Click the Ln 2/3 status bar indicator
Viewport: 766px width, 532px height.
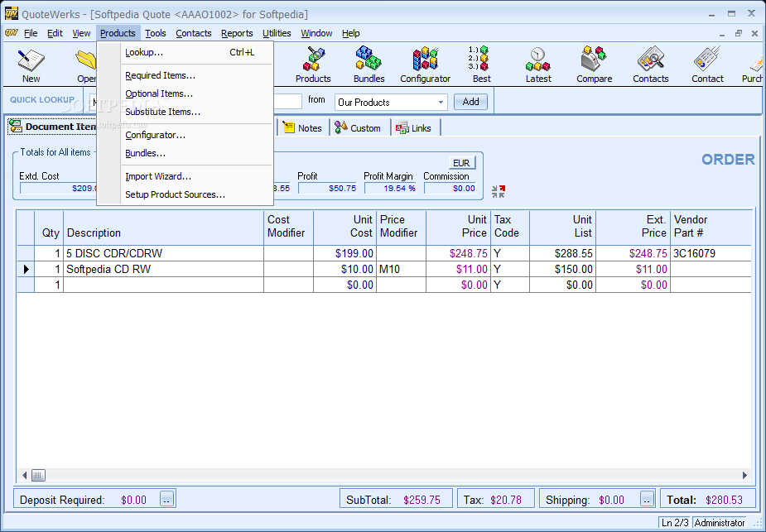pos(675,523)
